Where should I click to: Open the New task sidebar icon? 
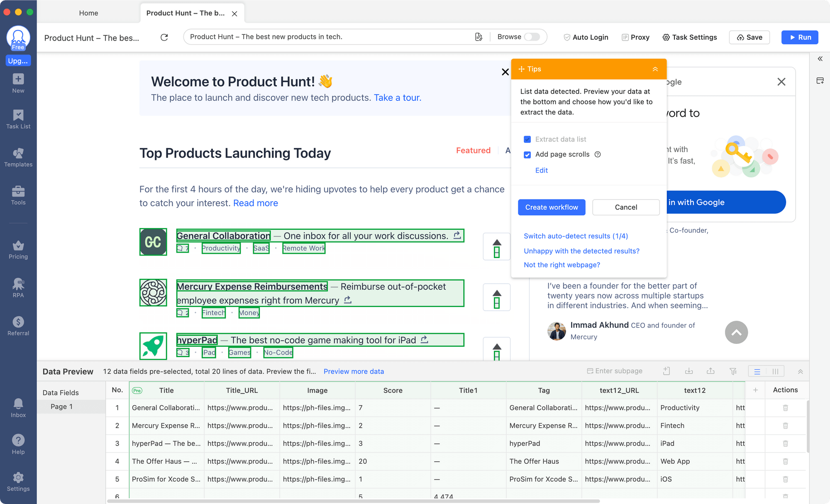coord(18,83)
